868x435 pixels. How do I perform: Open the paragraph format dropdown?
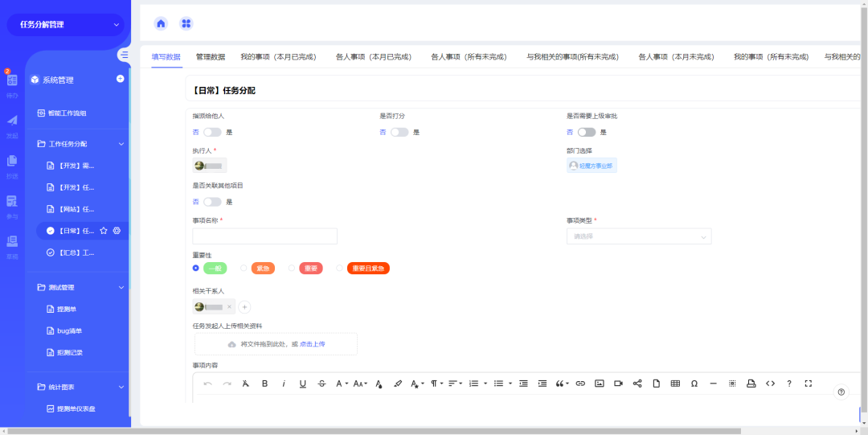point(436,384)
